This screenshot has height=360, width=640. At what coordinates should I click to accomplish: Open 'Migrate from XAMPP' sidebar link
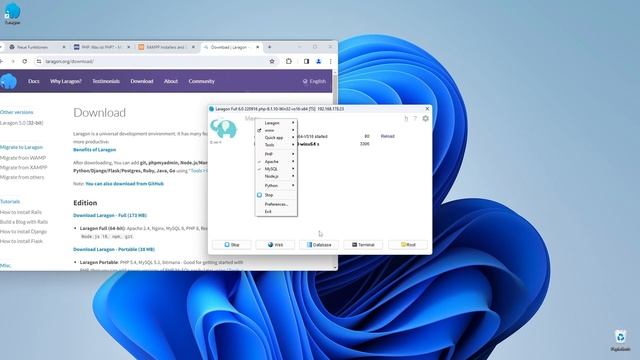coord(24,167)
